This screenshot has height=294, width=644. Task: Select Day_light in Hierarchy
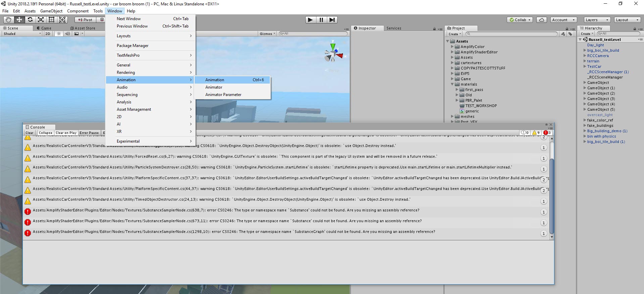[595, 45]
